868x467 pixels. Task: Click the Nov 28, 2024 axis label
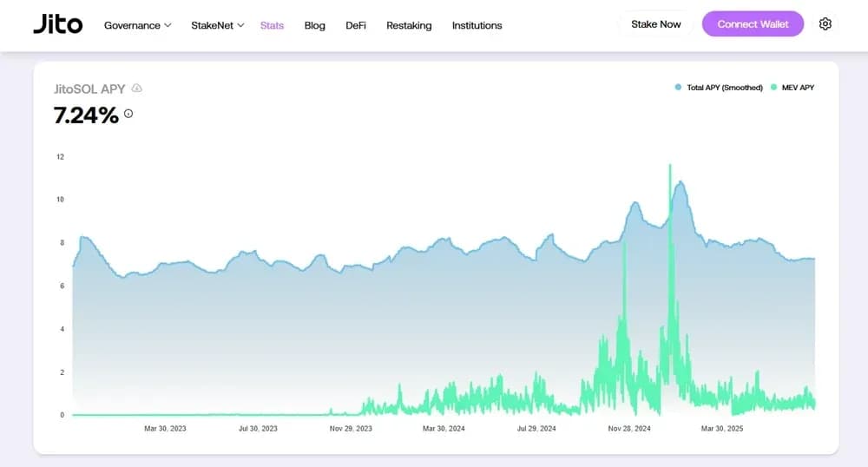point(629,429)
